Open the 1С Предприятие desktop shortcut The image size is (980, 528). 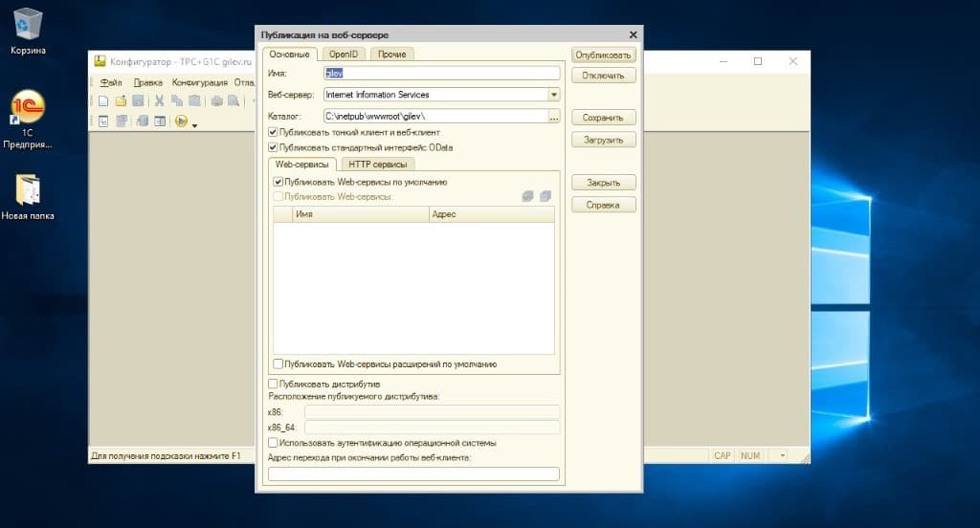click(x=28, y=120)
